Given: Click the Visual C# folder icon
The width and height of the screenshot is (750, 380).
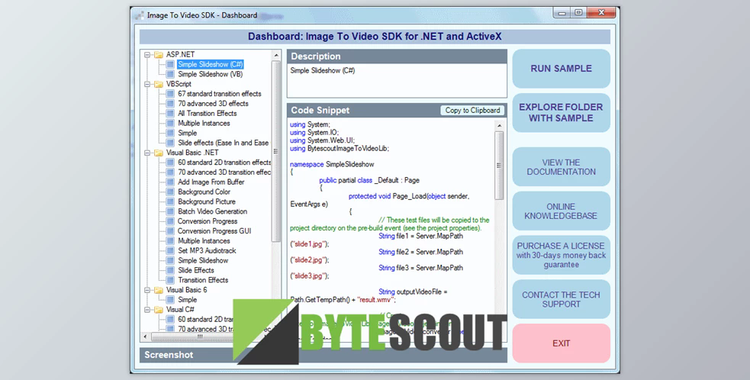Looking at the screenshot, I should click(158, 310).
